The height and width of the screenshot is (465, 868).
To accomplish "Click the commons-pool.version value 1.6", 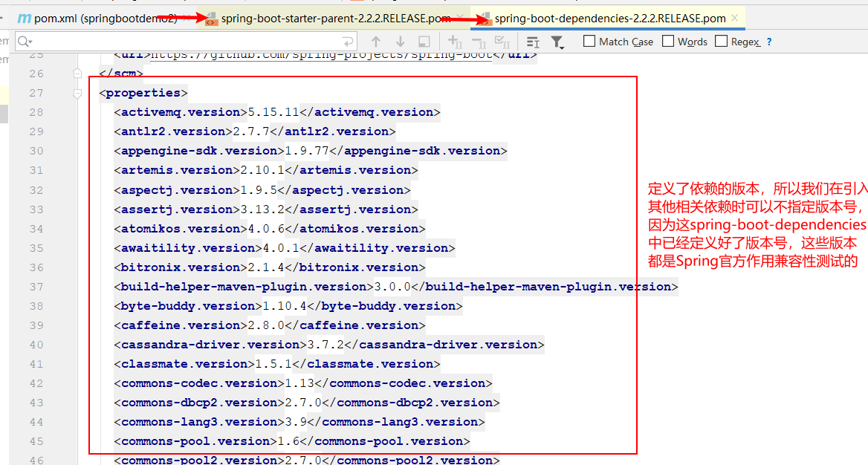I will point(288,441).
